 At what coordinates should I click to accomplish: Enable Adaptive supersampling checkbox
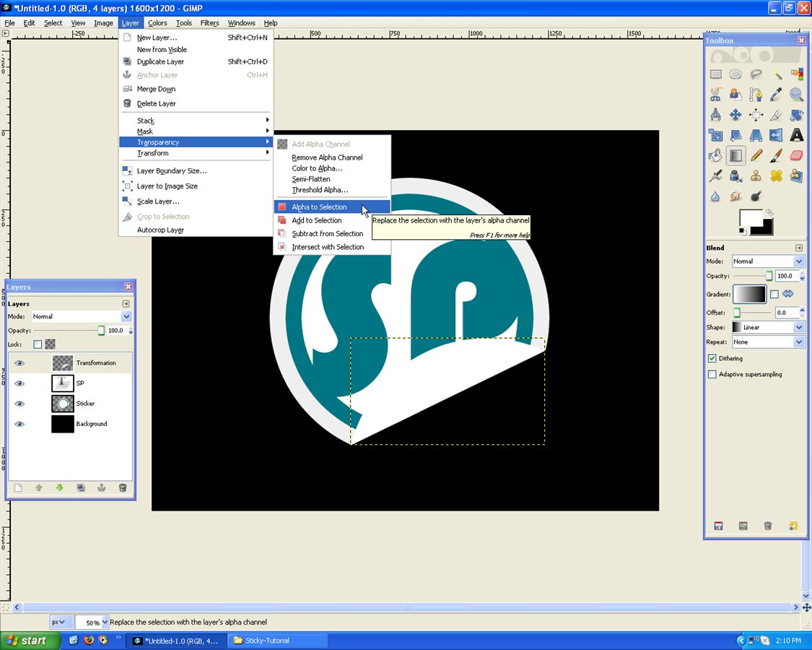coord(712,374)
